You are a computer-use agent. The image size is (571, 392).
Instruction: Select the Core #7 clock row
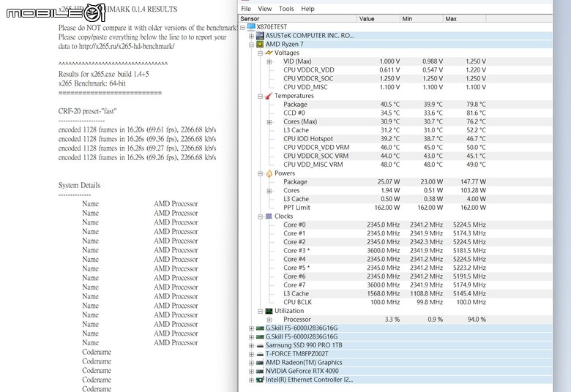click(384, 285)
